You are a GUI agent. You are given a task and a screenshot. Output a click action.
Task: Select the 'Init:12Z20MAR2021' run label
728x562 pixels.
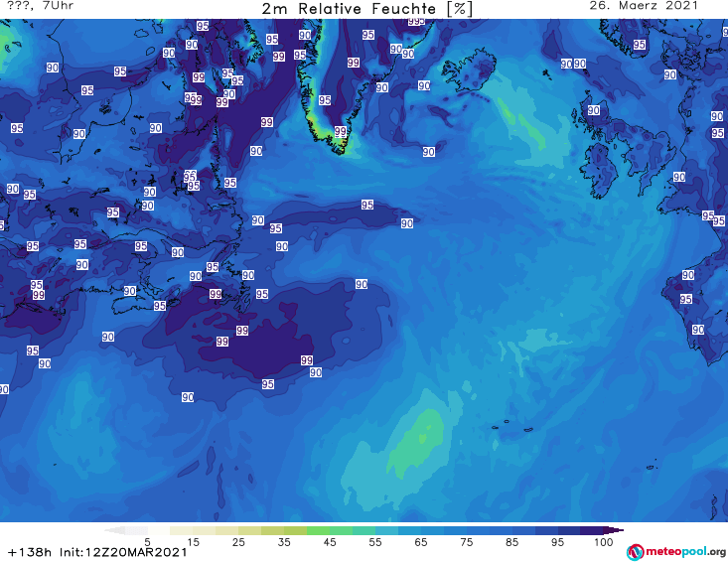pyautogui.click(x=123, y=552)
